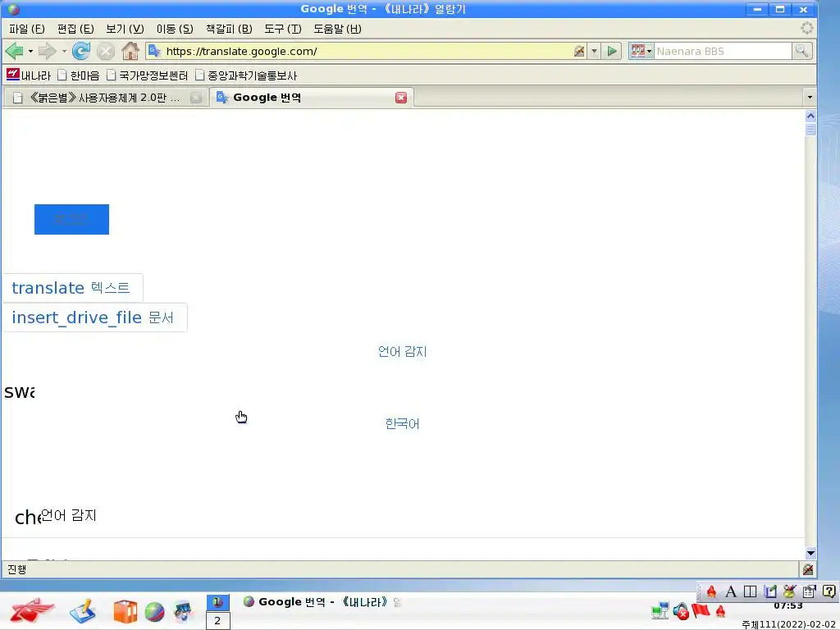840x630 pixels.
Task: Click the stop loading icon
Action: pos(106,52)
